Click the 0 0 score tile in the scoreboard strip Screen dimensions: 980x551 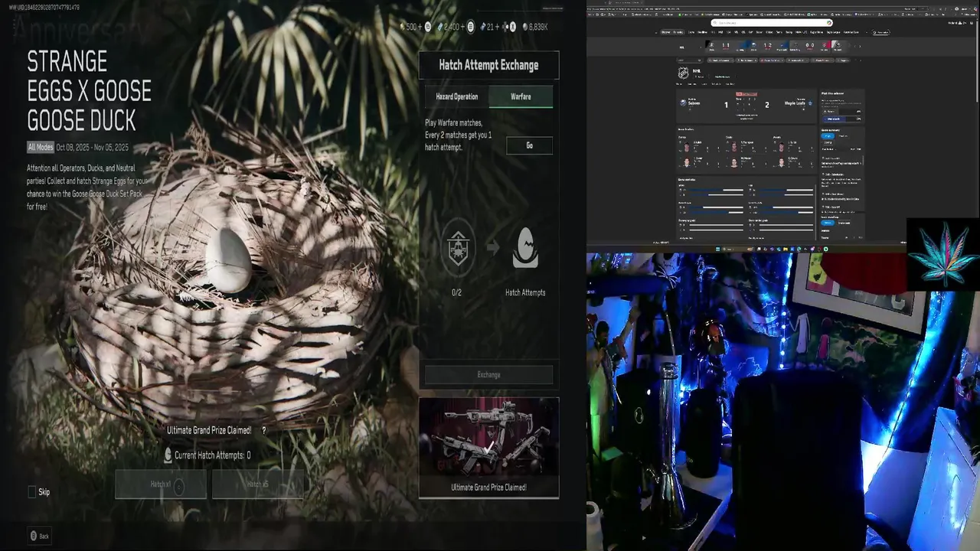tap(809, 45)
